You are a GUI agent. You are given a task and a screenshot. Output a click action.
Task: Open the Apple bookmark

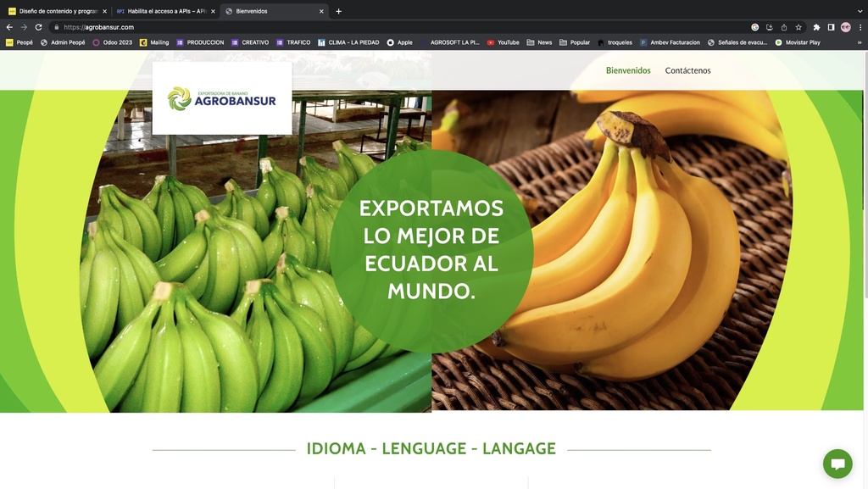point(400,42)
